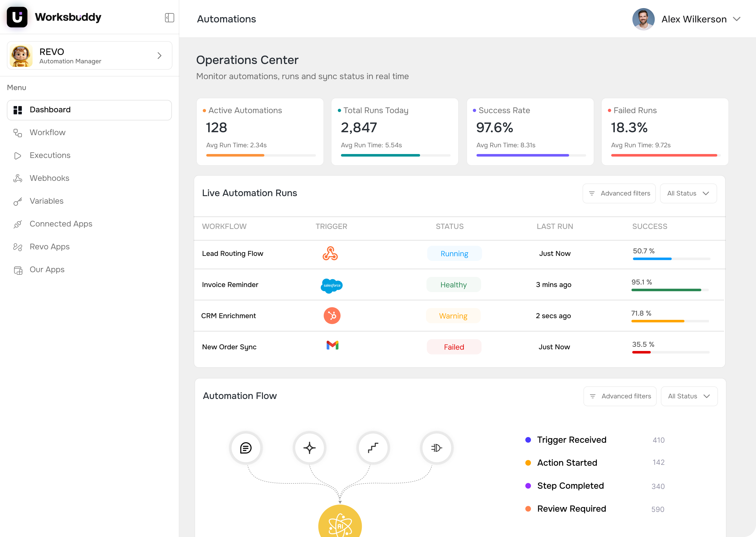Click the Failed Runs card
The height and width of the screenshot is (537, 756).
665,132
